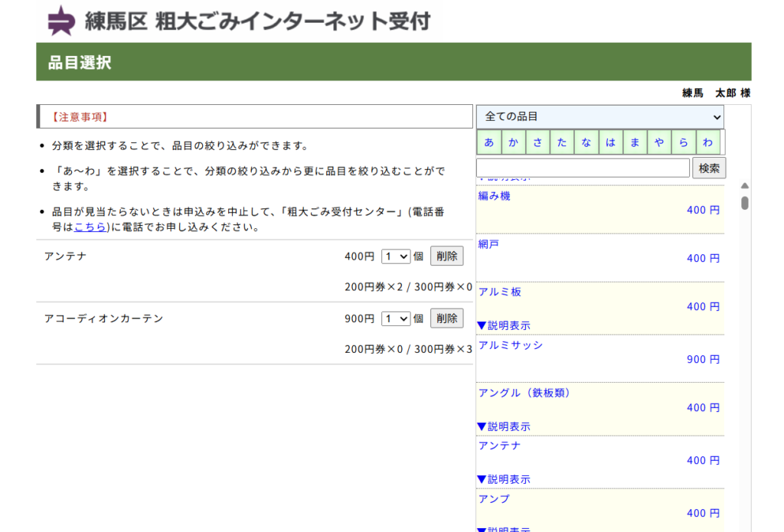Open quantity dropdown for アコーディオンカーテン

coord(396,318)
